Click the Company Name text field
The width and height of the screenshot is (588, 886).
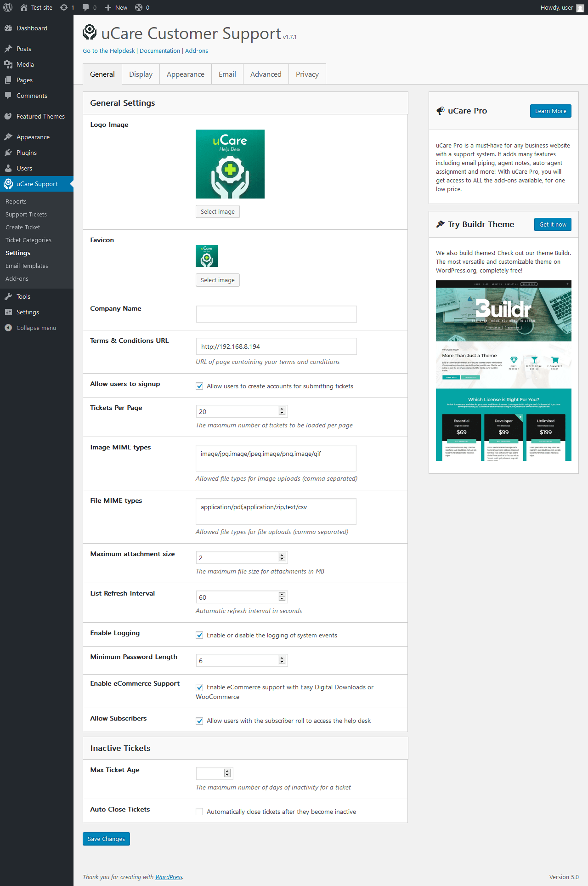coord(276,314)
